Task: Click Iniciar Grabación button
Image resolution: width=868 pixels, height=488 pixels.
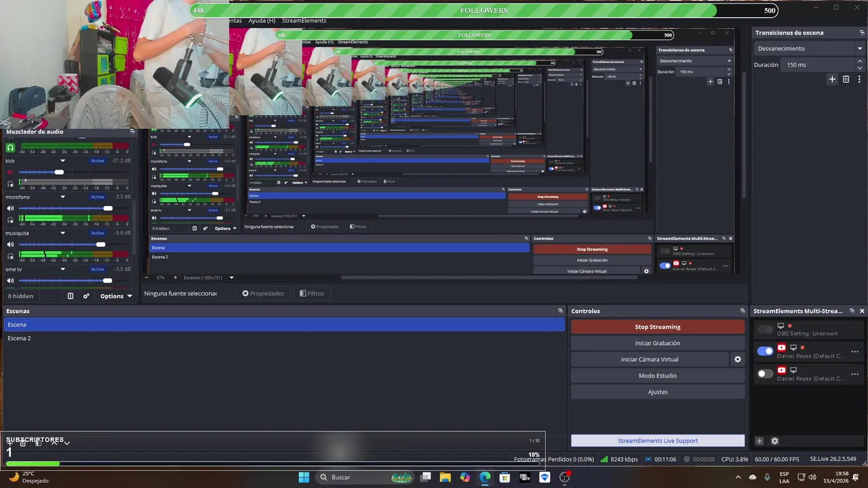Action: coord(658,343)
